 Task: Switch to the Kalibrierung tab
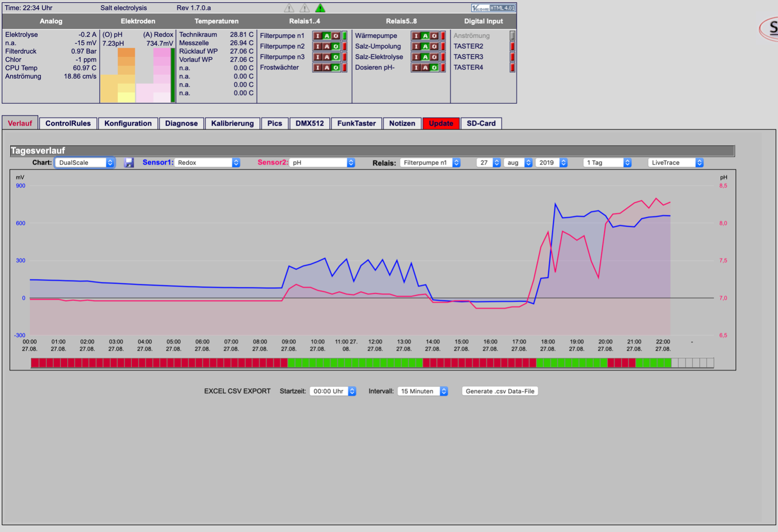coord(232,124)
